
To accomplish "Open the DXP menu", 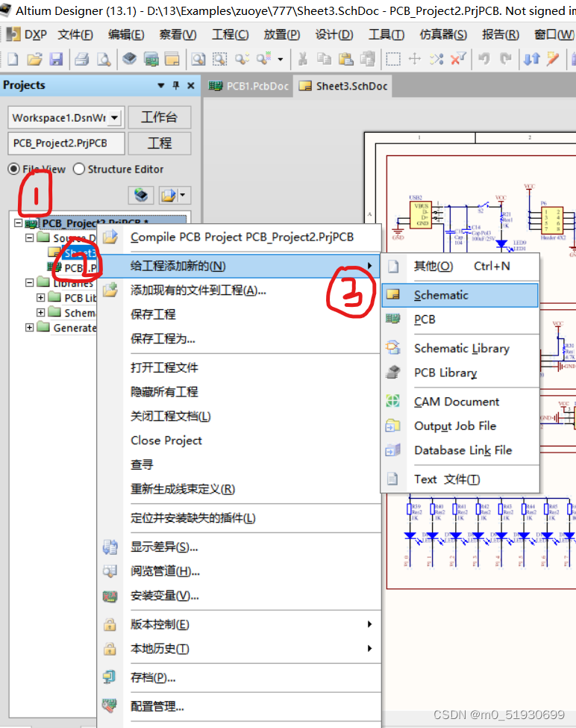I will [27, 35].
